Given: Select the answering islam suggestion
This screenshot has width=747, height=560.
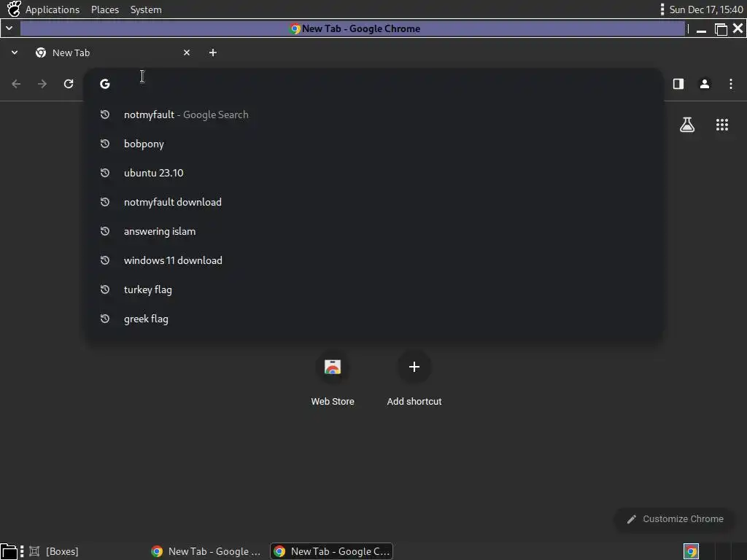Looking at the screenshot, I should coord(374,231).
